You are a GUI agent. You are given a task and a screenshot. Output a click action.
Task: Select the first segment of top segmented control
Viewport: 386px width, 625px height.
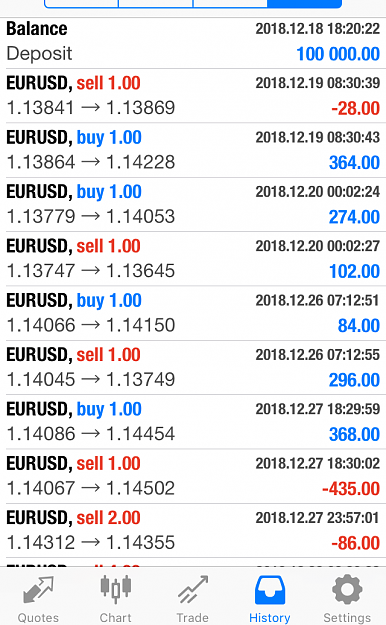tap(81, 4)
